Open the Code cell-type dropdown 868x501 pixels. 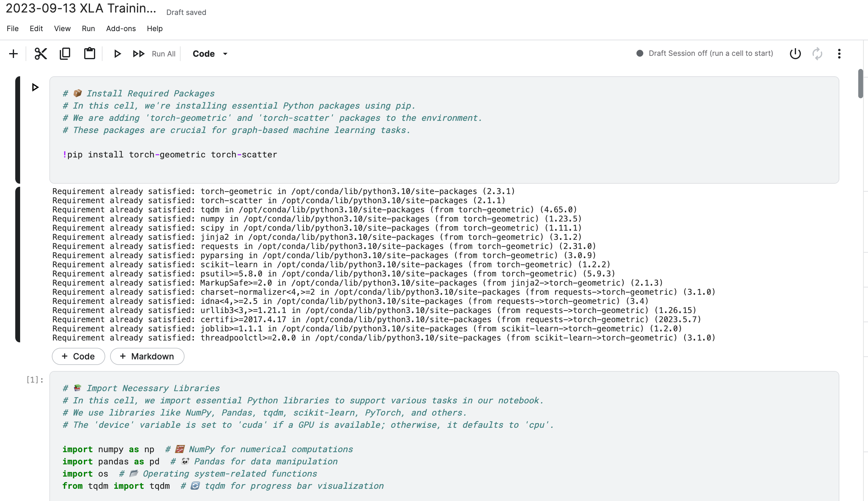pos(204,54)
